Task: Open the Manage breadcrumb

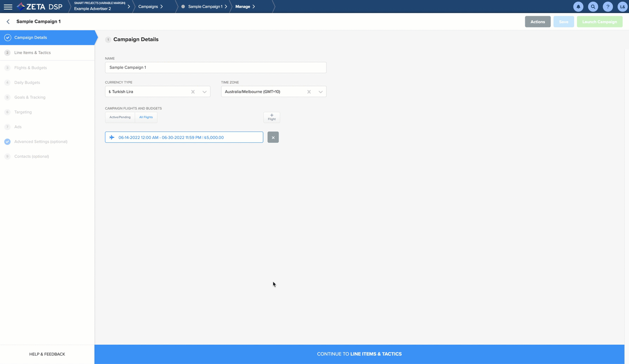Action: [243, 6]
